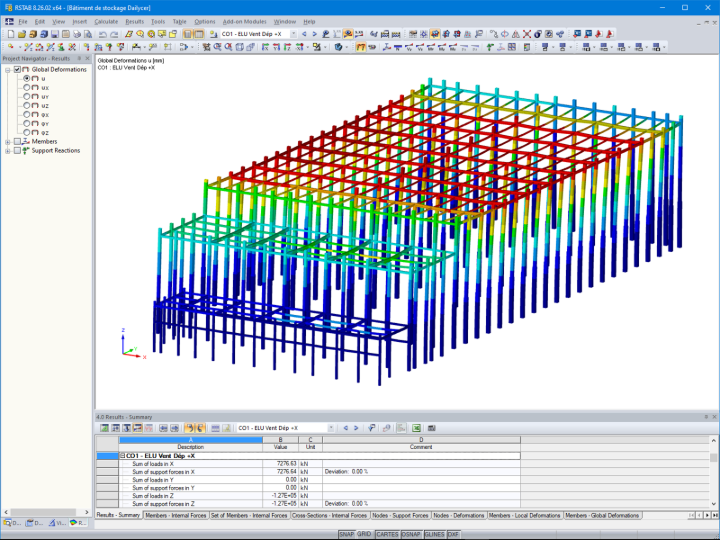Toggle the Project Navigator panel icon
Image resolution: width=720 pixels, height=540 pixels.
coord(188,34)
